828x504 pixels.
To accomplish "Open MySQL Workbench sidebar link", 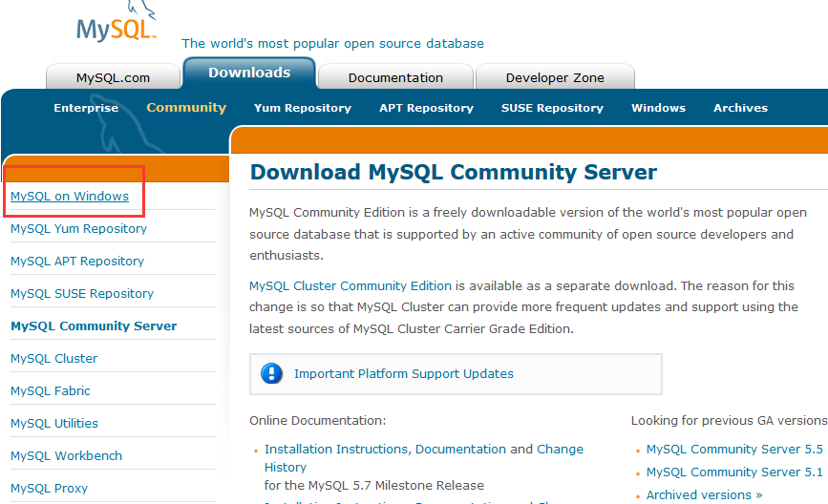I will tap(67, 456).
